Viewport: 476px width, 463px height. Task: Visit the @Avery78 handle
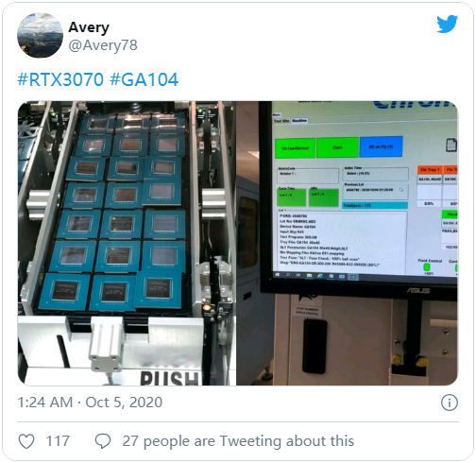click(103, 45)
